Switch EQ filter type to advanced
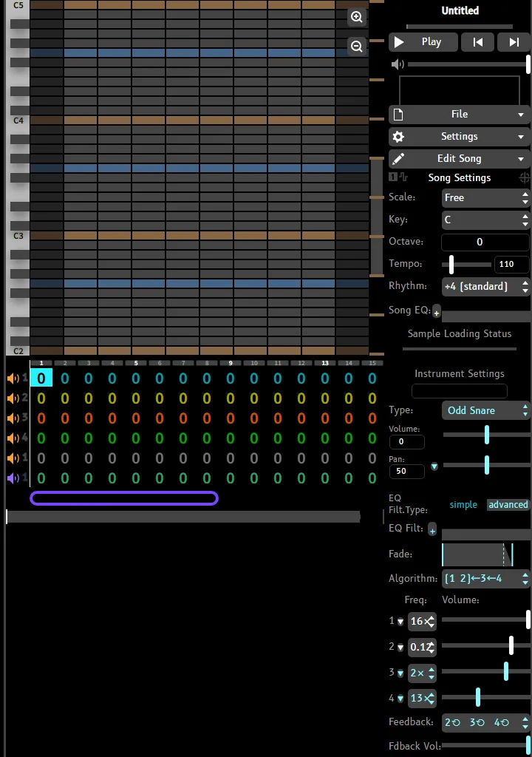The width and height of the screenshot is (532, 757). tap(508, 504)
